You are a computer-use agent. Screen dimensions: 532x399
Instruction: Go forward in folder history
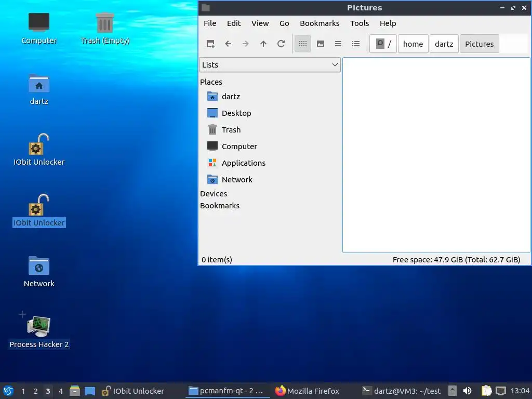point(246,44)
